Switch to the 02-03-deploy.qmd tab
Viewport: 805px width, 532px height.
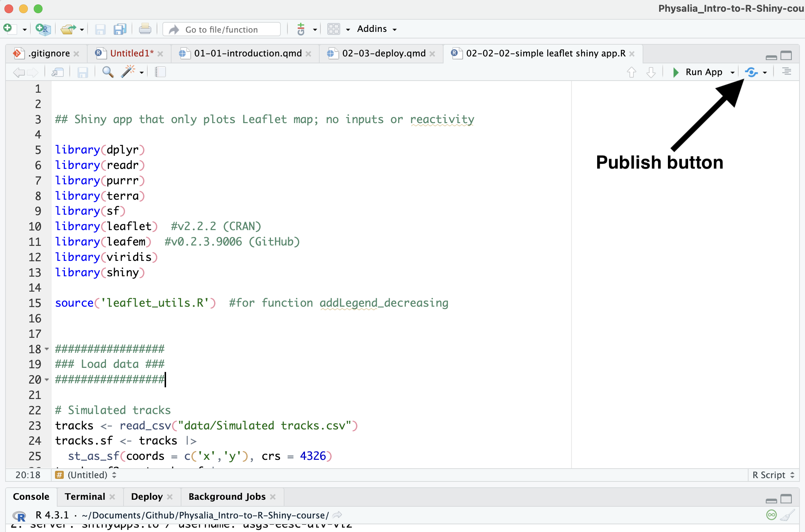click(383, 53)
